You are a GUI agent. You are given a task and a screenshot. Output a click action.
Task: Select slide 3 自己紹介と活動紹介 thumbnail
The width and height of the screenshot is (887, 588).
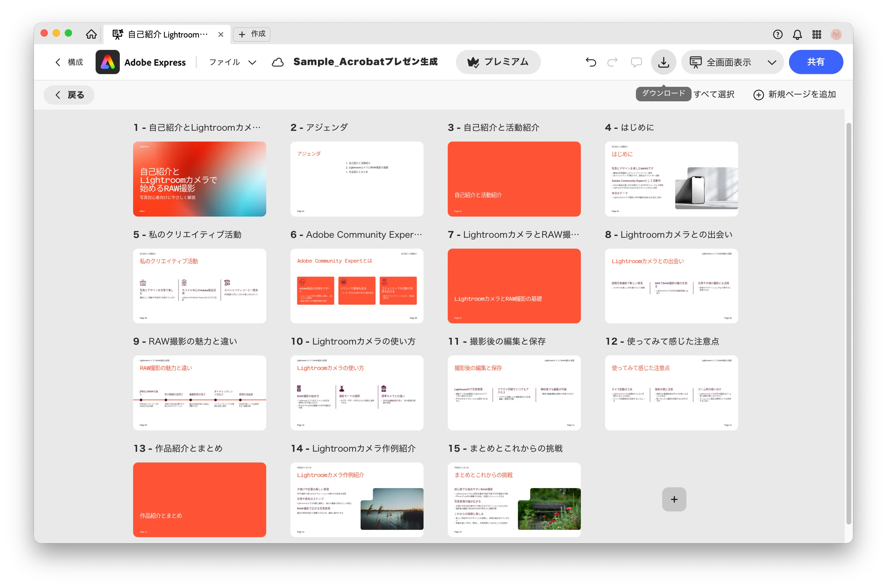click(514, 179)
